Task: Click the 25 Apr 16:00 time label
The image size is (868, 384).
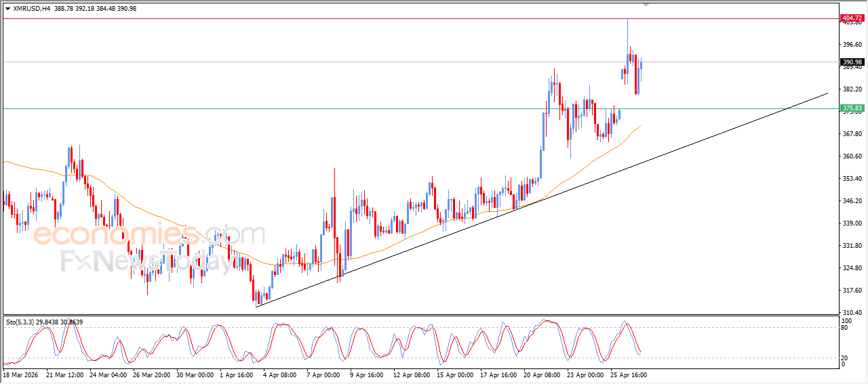Action: click(x=629, y=374)
